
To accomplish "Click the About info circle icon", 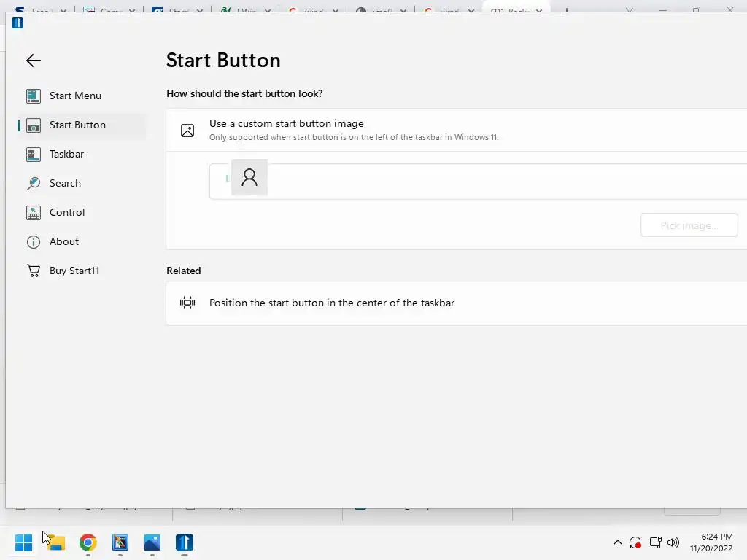I will [34, 242].
